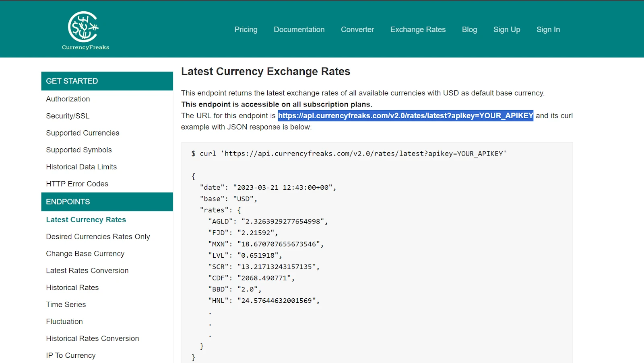Navigate to the Converter page
This screenshot has height=363, width=644.
click(x=357, y=29)
